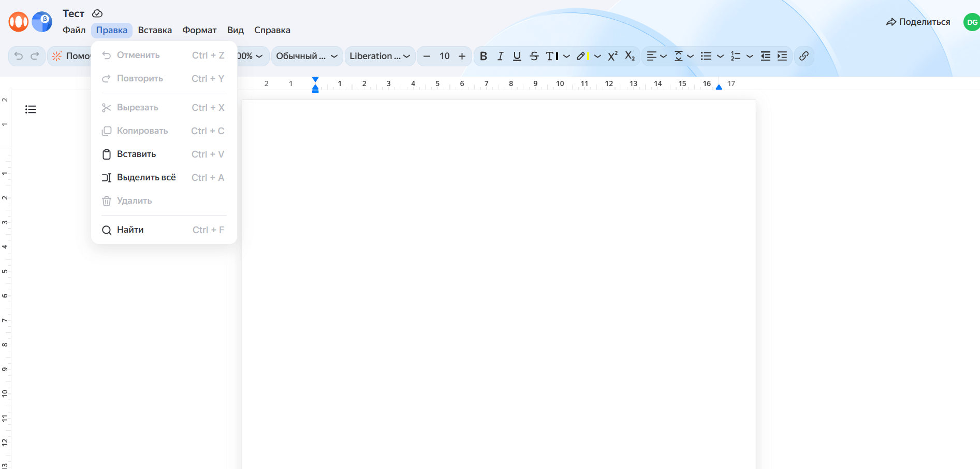Open document outline list icon
Viewport: 980px width, 469px height.
[x=31, y=109]
